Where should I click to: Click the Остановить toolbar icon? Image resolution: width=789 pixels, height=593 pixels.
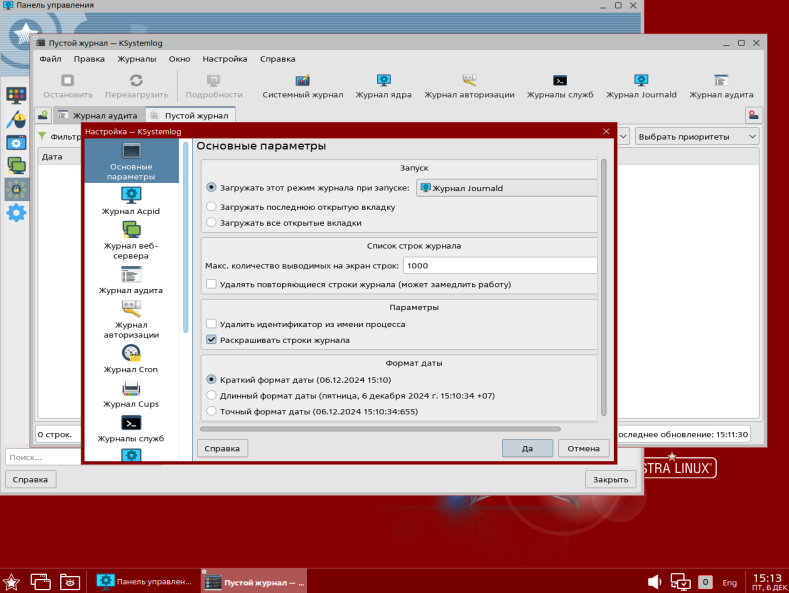(68, 86)
